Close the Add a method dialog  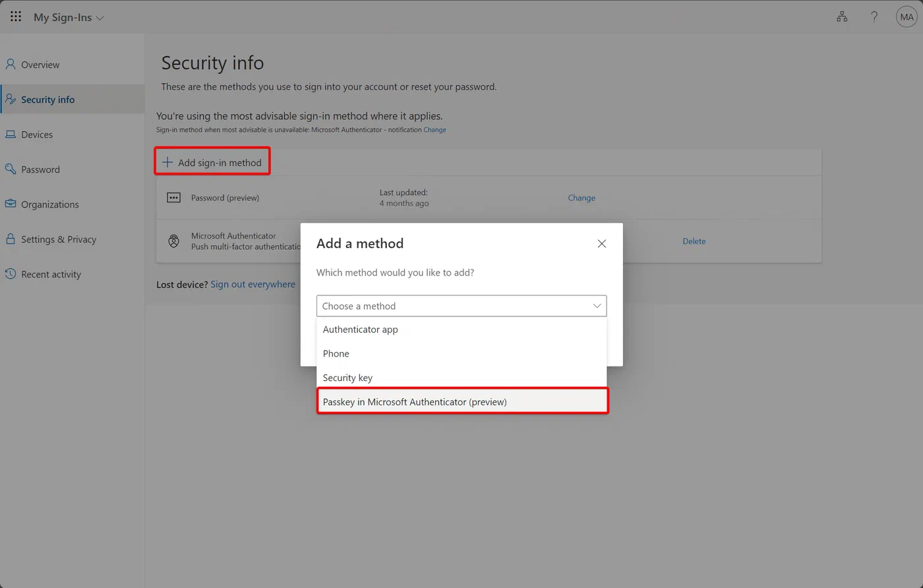click(x=601, y=243)
